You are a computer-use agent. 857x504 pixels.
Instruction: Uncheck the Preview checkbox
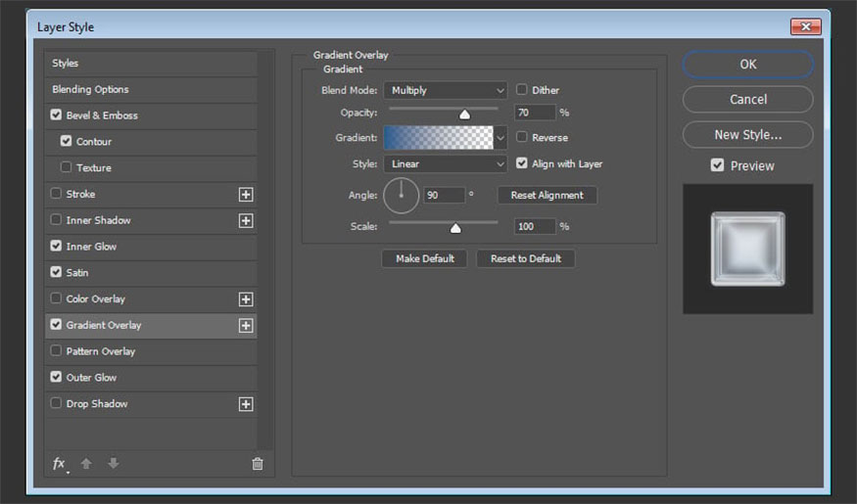click(718, 166)
